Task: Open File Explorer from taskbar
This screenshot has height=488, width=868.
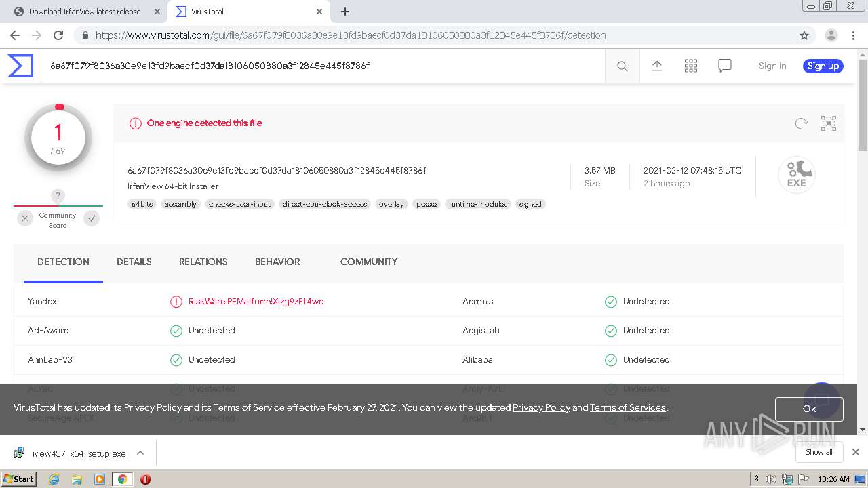Action: pos(77,479)
